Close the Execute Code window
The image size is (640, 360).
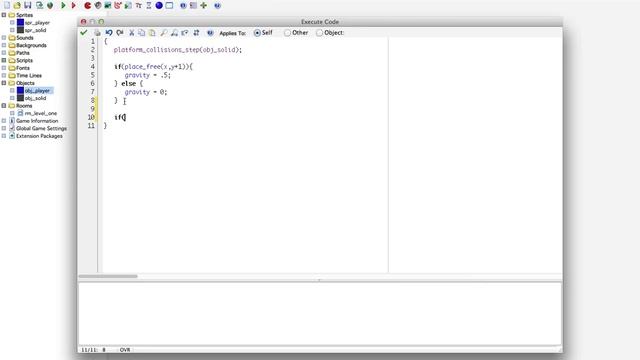point(83,22)
